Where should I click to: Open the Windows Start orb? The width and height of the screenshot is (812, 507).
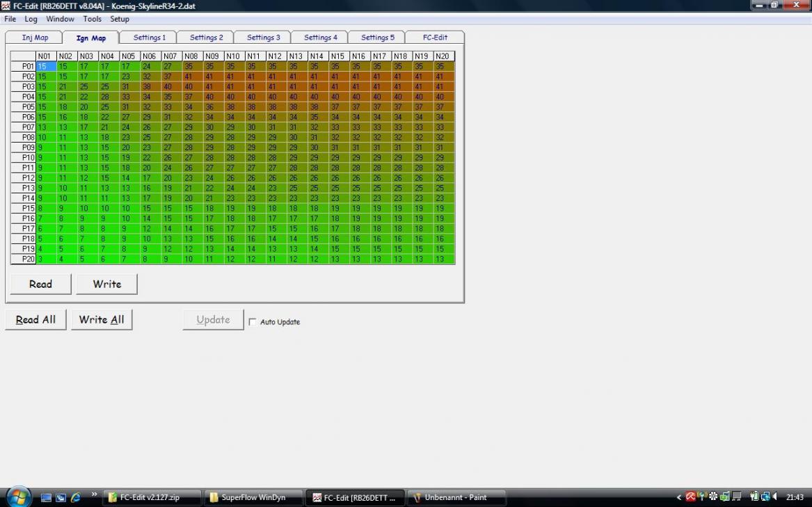18,497
